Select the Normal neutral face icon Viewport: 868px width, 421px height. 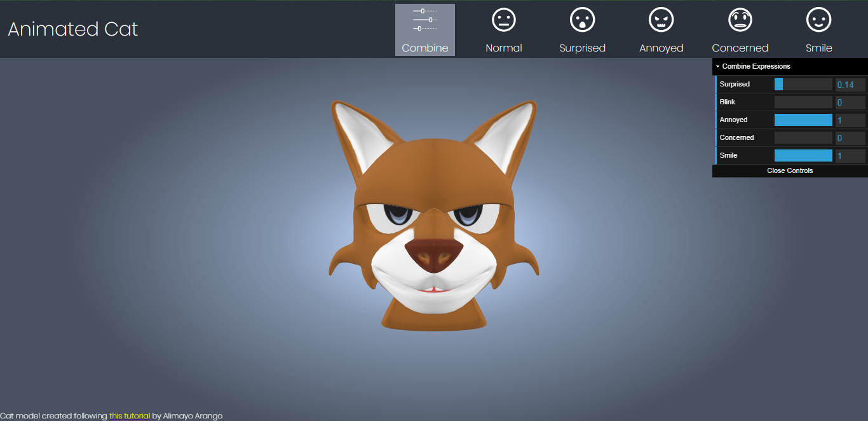pyautogui.click(x=503, y=20)
